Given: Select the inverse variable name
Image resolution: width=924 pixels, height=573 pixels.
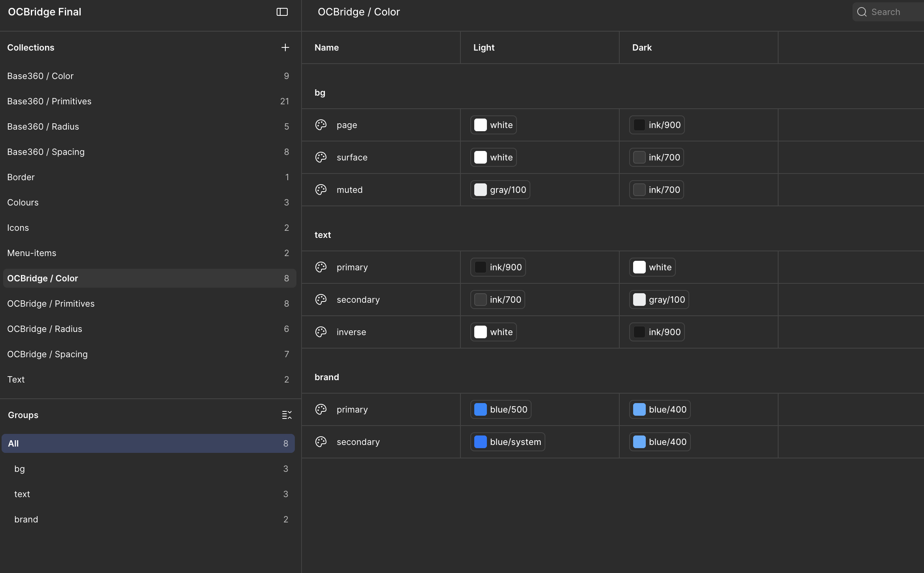Looking at the screenshot, I should (x=351, y=332).
